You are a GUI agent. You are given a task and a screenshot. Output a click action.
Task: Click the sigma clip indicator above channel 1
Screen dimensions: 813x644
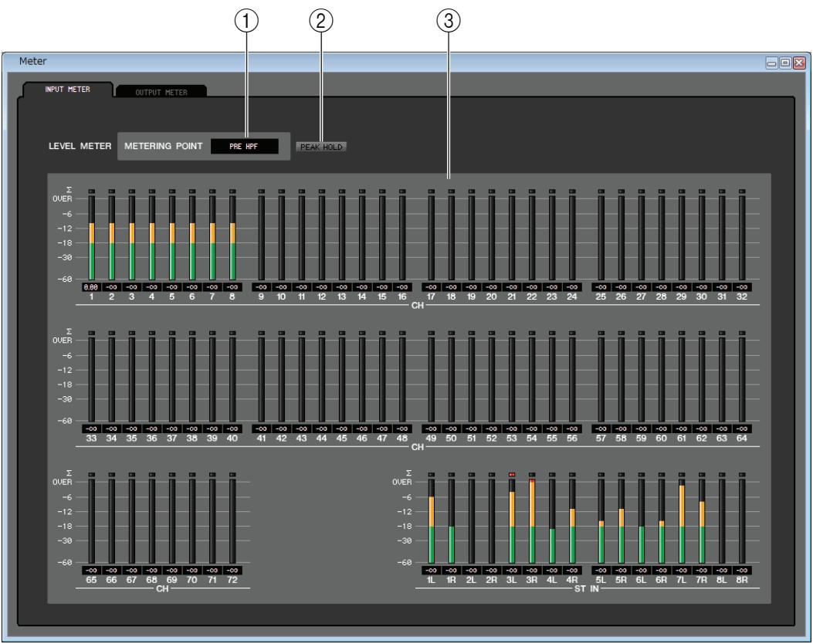(92, 192)
